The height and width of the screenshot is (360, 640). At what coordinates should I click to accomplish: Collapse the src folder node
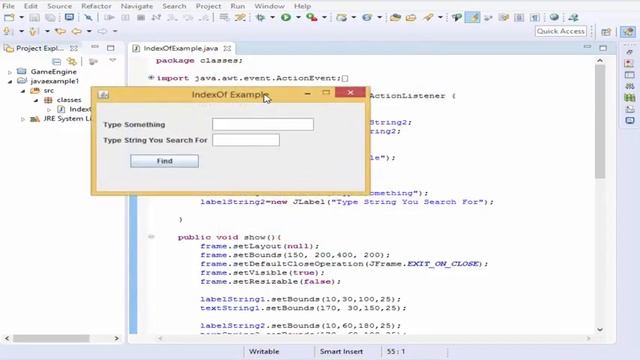[x=23, y=91]
